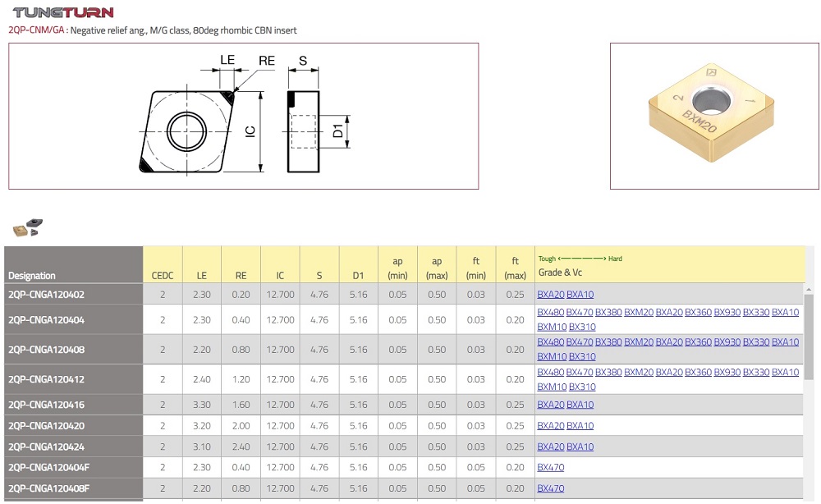Viewport: 821px width, 504px height.
Task: Click the LE column header
Action: click(x=202, y=265)
